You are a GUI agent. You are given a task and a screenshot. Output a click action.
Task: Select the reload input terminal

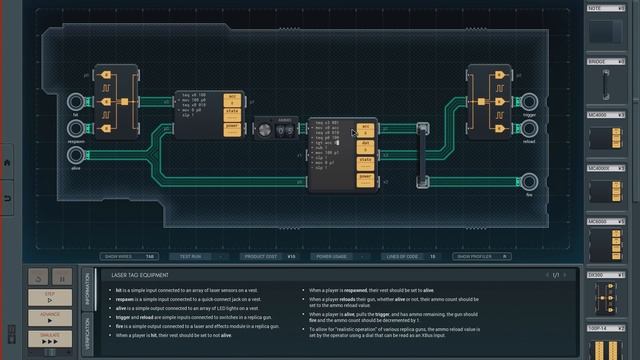pyautogui.click(x=529, y=129)
